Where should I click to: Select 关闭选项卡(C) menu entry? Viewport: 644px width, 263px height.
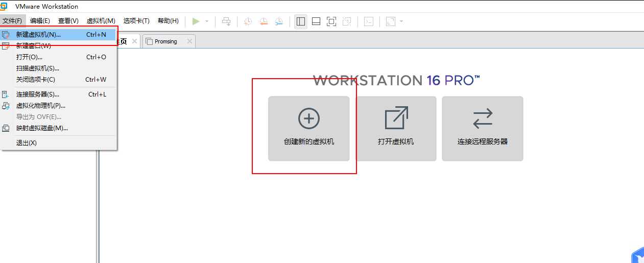pyautogui.click(x=58, y=80)
